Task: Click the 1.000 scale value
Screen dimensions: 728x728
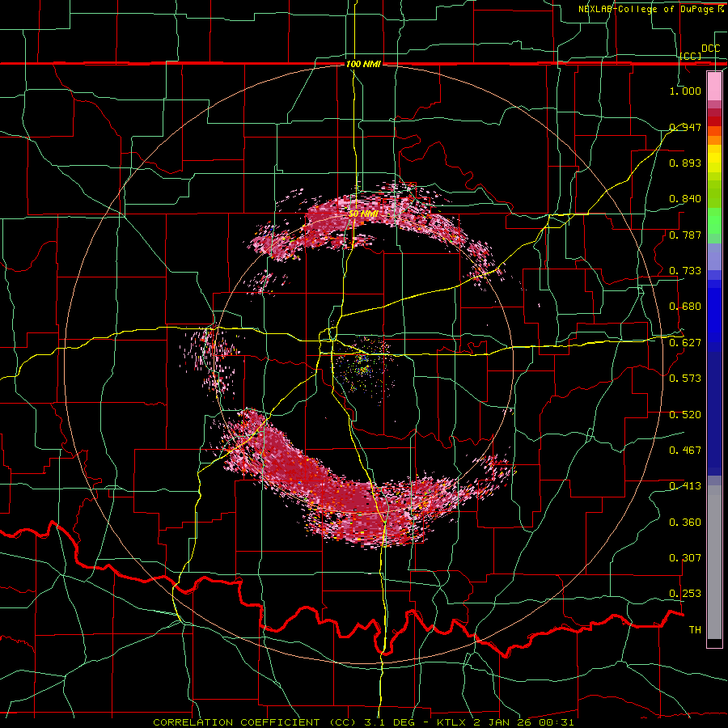Action: tap(685, 91)
